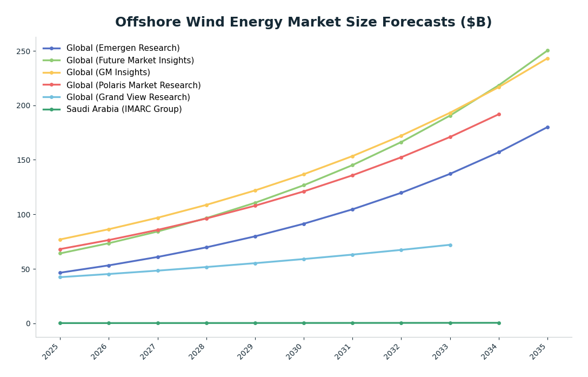Click the y-axis label 50
The width and height of the screenshot is (588, 377).
click(x=25, y=269)
